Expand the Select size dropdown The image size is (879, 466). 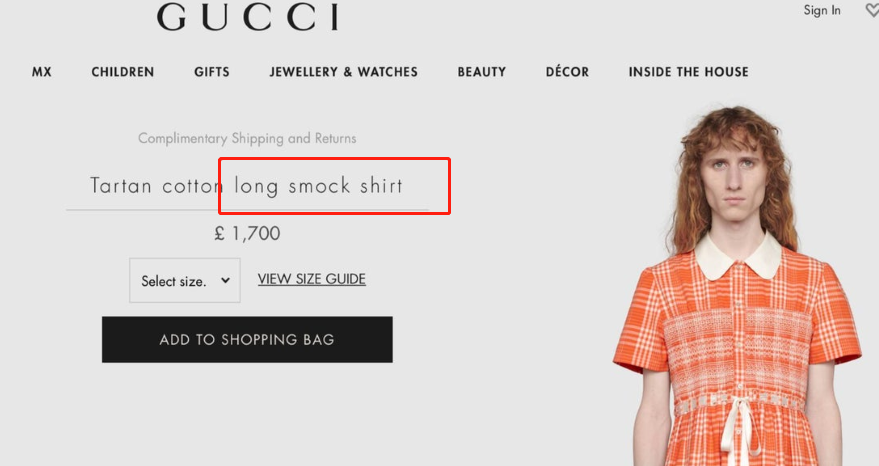(185, 280)
